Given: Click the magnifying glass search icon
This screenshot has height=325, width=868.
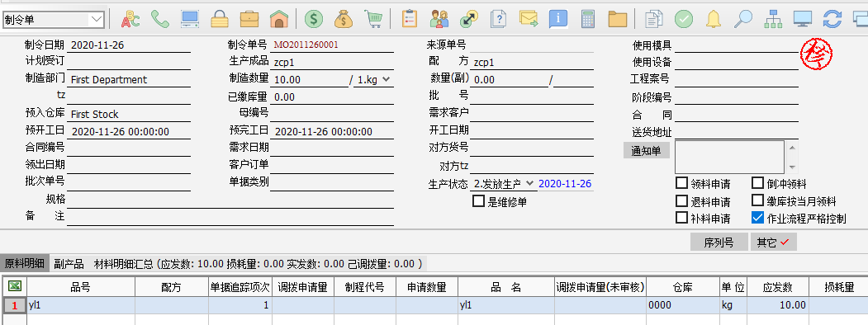Looking at the screenshot, I should 743,19.
